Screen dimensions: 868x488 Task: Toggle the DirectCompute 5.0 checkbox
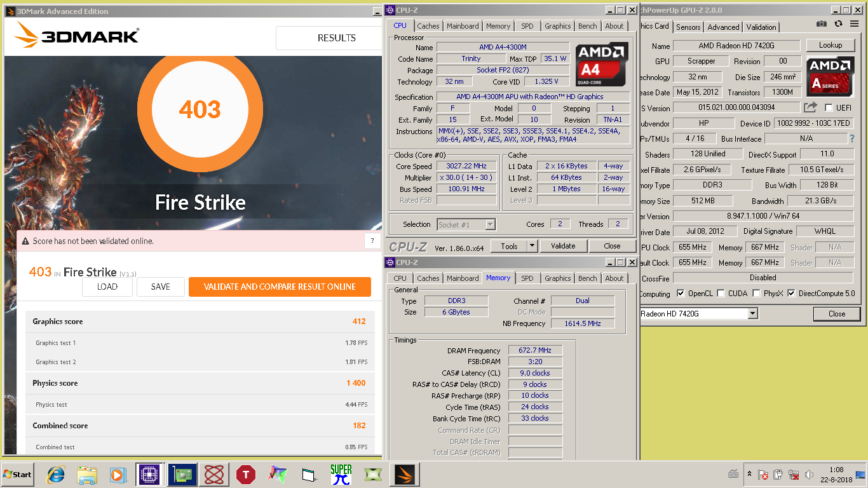pyautogui.click(x=791, y=294)
